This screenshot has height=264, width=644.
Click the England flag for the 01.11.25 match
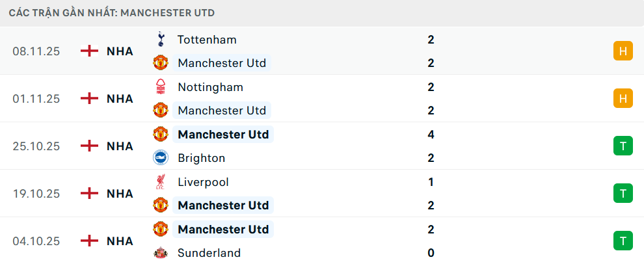(x=88, y=99)
